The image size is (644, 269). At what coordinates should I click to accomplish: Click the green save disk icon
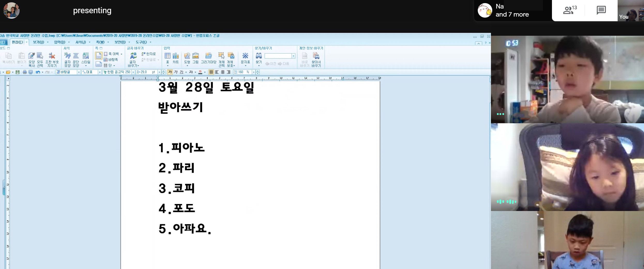(18, 72)
